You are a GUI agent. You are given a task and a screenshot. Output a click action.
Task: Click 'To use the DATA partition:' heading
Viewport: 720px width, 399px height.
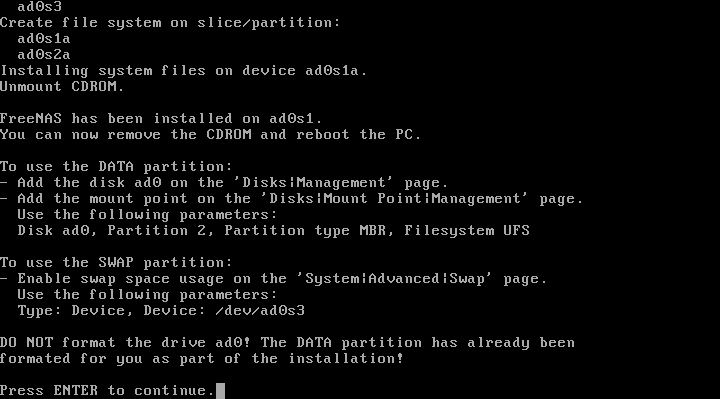tap(116, 167)
